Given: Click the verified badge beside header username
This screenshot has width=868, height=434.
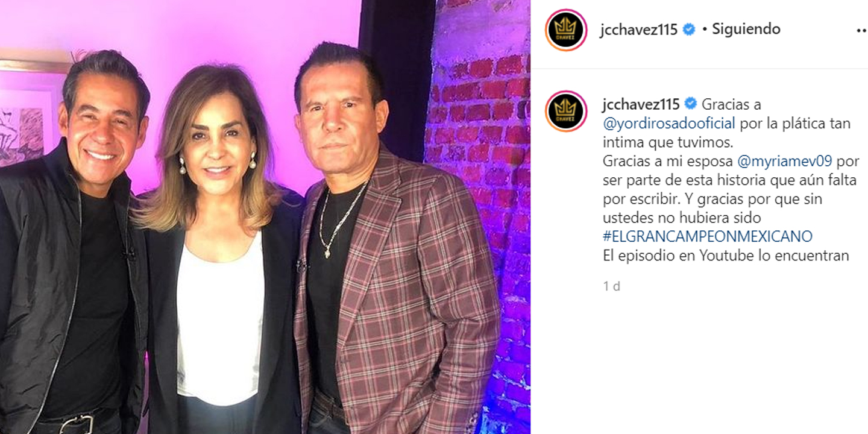Looking at the screenshot, I should [689, 30].
